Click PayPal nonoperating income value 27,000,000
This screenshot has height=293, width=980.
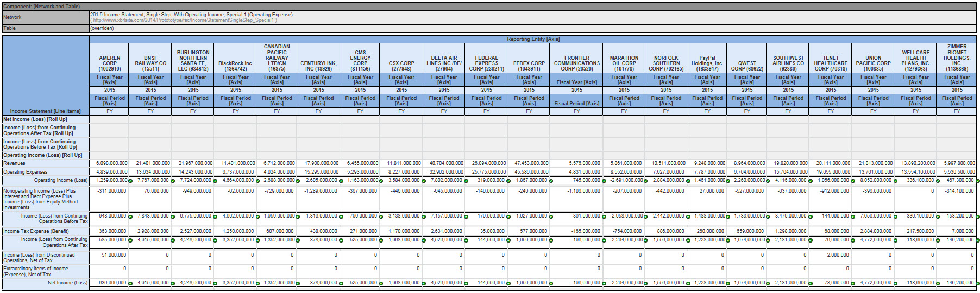click(712, 191)
